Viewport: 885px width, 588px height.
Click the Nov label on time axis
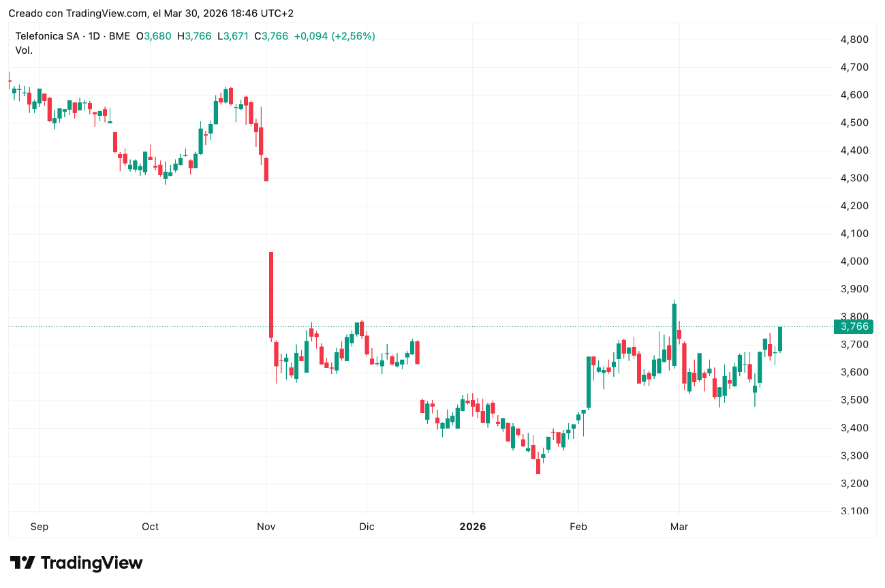[266, 527]
